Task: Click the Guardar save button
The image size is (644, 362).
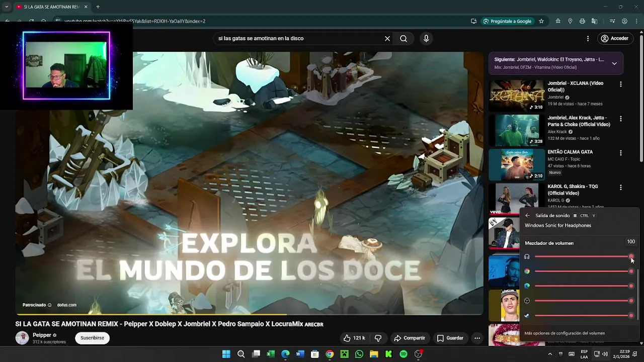Action: click(450, 338)
